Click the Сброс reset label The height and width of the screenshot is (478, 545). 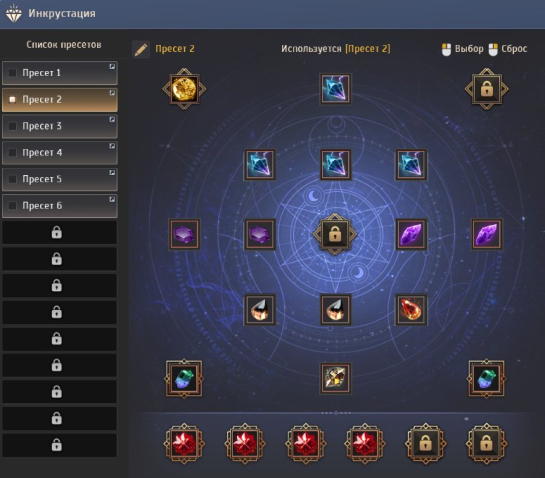(514, 49)
